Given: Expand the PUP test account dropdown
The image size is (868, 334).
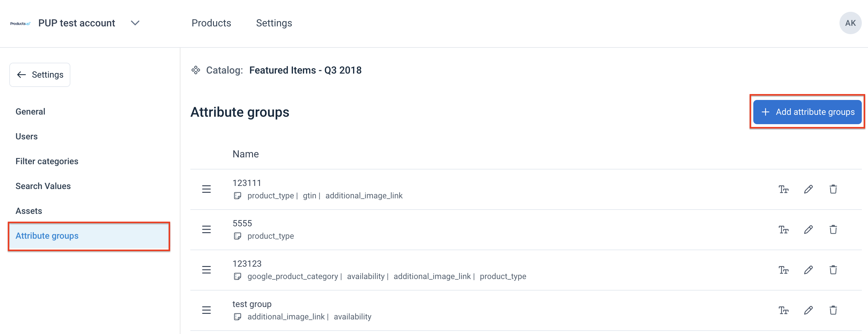Looking at the screenshot, I should click(135, 23).
